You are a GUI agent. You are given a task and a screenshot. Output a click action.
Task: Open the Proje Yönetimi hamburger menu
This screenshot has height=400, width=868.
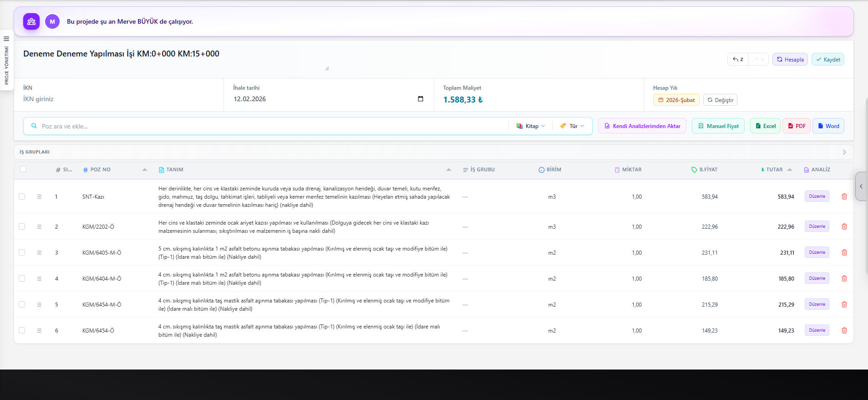[6, 39]
